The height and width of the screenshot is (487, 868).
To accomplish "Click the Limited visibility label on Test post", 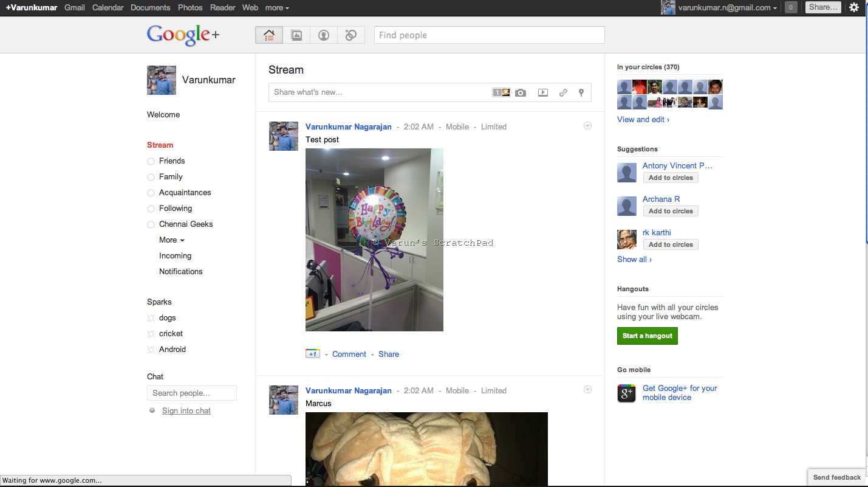I will pos(494,127).
